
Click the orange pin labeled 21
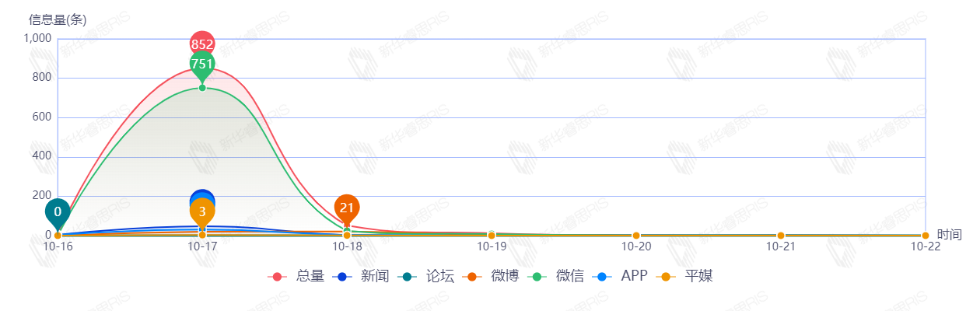click(347, 207)
